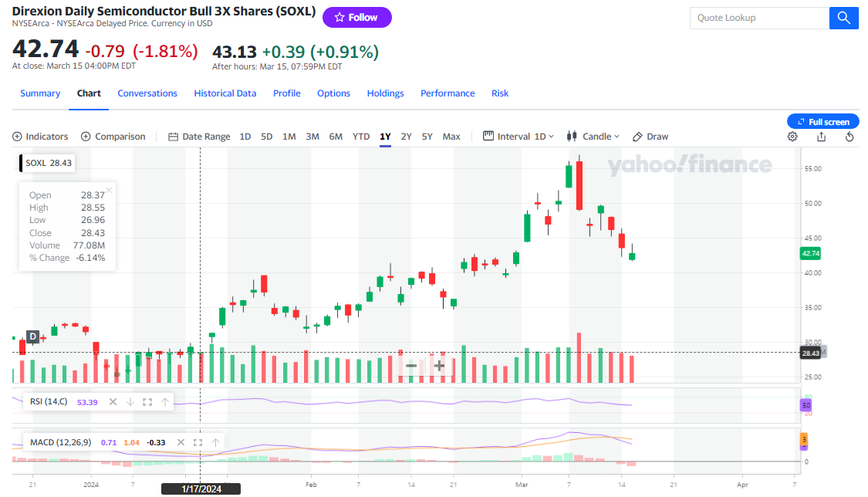Expand the Candle chart type dropdown
868x497 pixels.
click(x=593, y=137)
